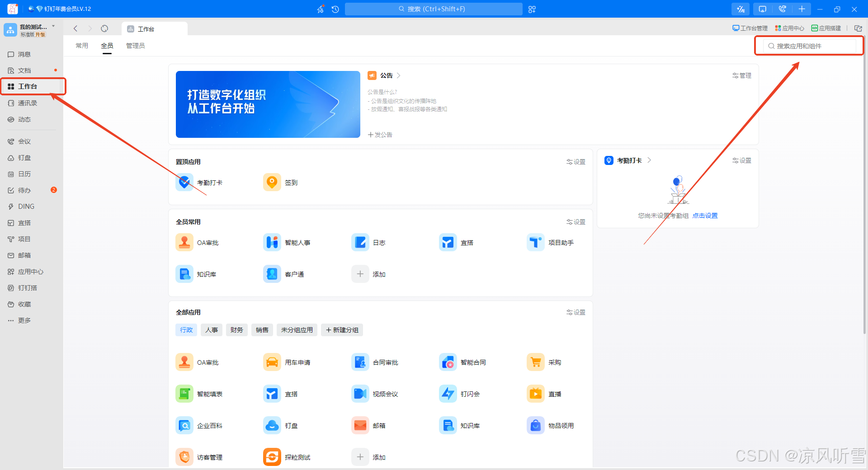
Task: Launch the 直播 app in 全部应用
Action: (544, 394)
